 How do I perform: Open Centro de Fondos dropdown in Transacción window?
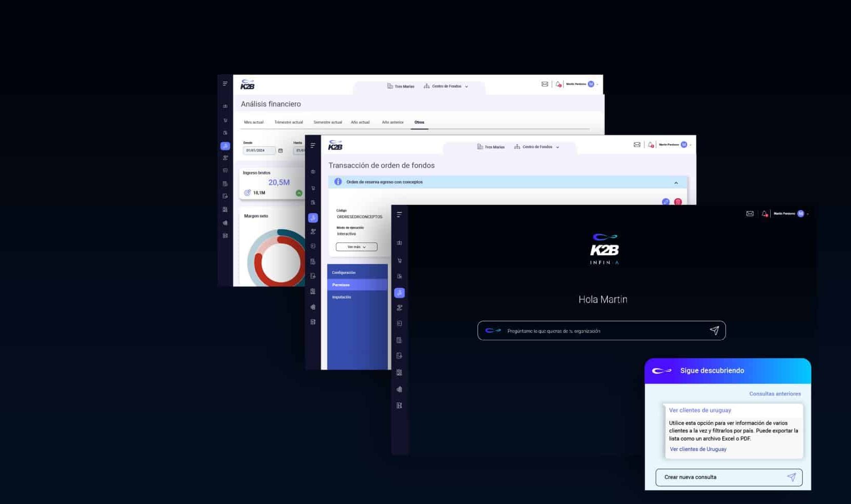[537, 147]
